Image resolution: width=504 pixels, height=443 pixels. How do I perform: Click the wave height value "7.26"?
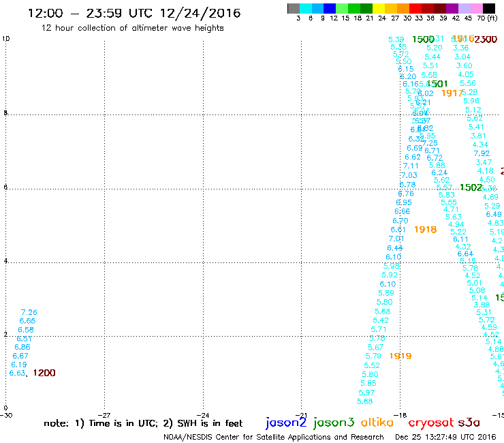point(29,312)
